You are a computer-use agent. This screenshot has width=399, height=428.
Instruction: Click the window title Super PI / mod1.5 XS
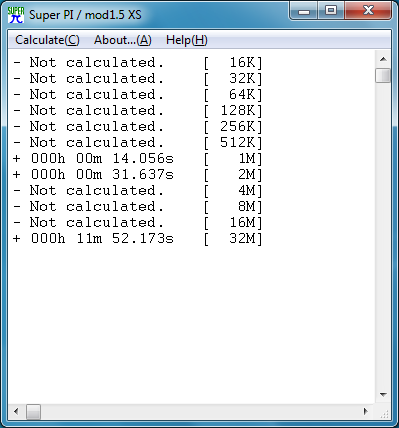(85, 15)
